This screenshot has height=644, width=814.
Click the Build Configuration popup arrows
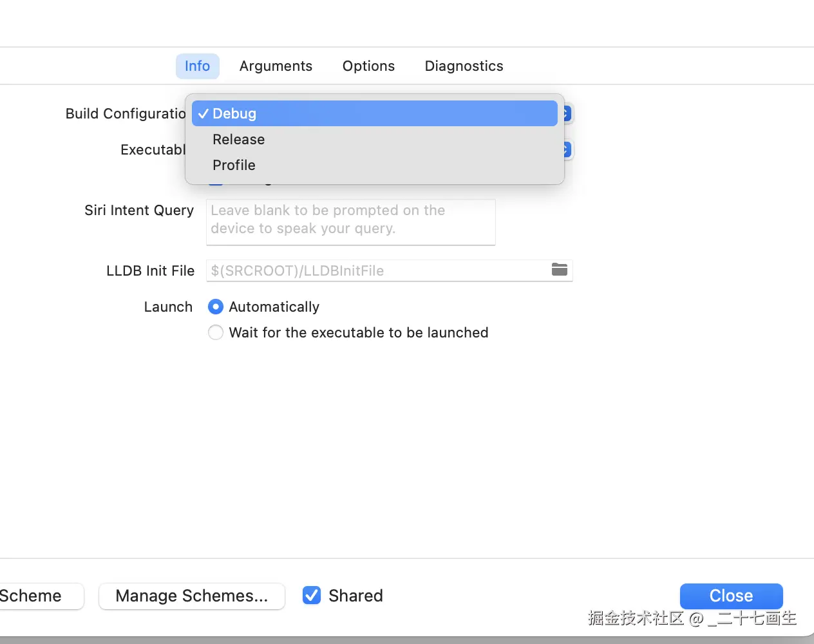click(567, 114)
